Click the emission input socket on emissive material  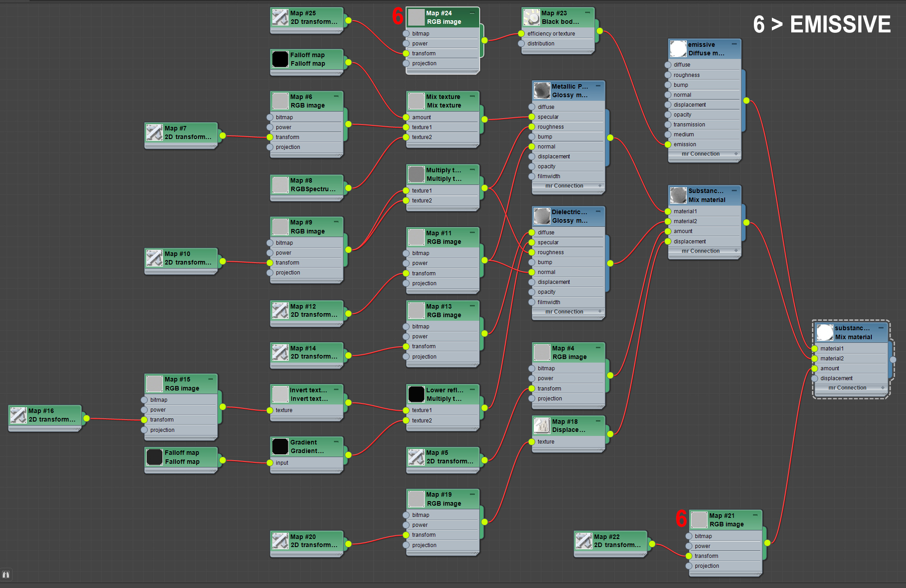[x=668, y=144]
